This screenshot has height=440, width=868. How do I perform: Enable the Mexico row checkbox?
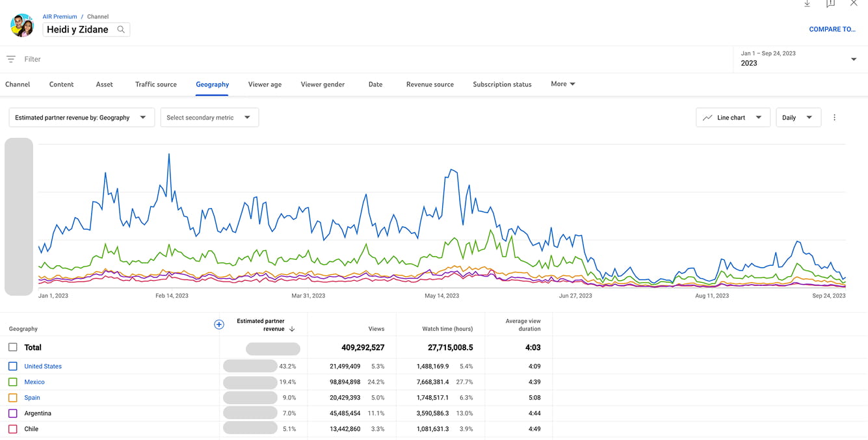[13, 382]
